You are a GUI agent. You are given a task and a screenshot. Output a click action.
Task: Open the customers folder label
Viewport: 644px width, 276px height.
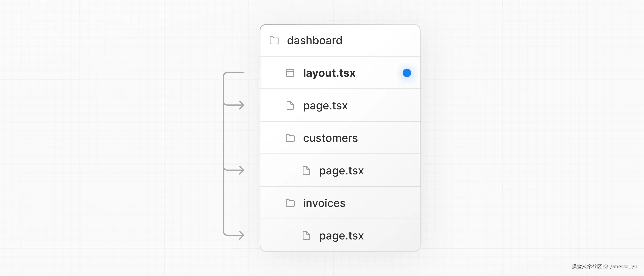pyautogui.click(x=330, y=138)
